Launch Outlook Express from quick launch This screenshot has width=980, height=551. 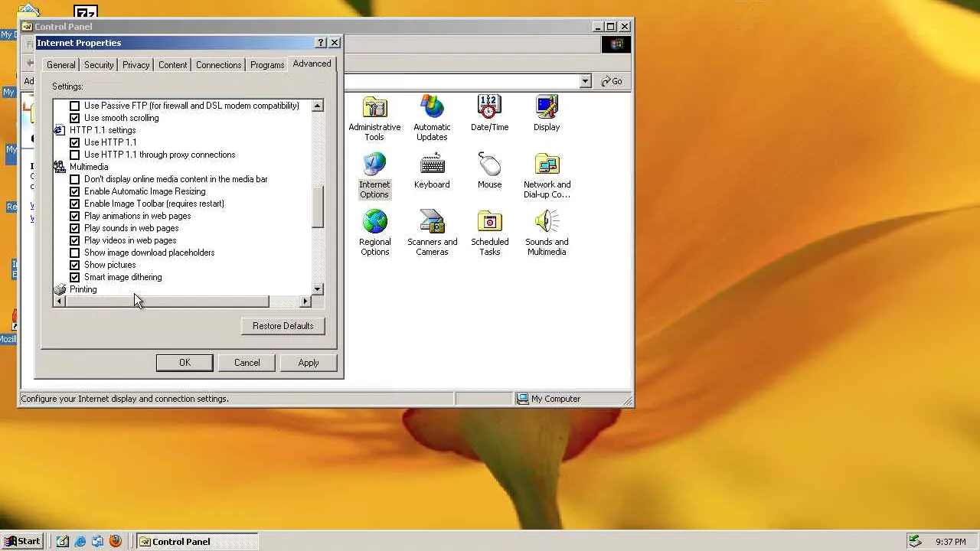(x=98, y=541)
